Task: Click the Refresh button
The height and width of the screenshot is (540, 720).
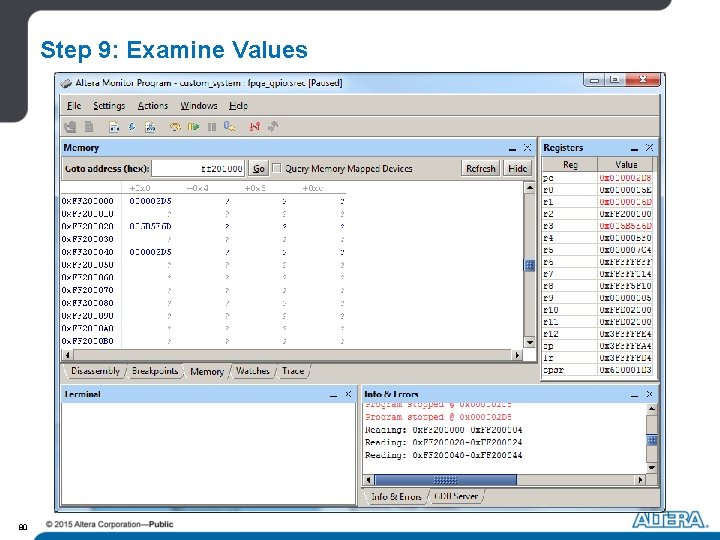Action: [x=480, y=169]
